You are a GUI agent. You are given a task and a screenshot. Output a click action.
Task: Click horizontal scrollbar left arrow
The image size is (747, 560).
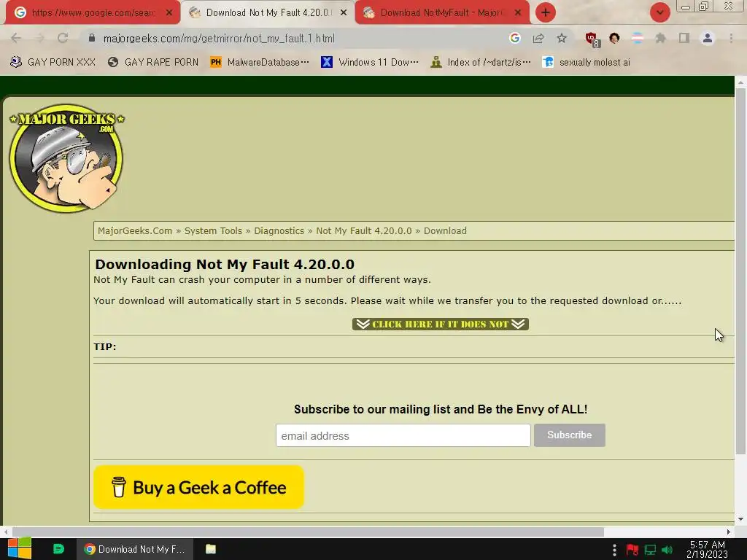click(6, 532)
